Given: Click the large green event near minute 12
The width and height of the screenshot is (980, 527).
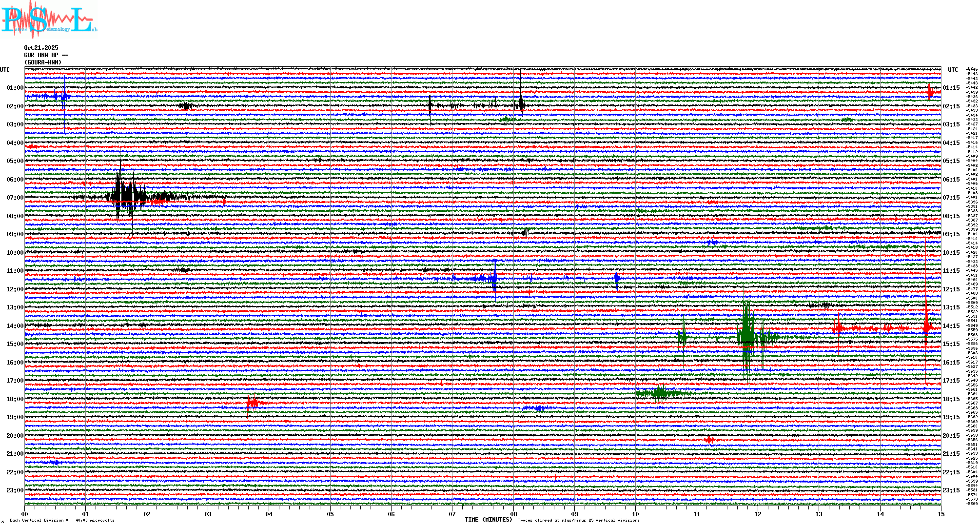Looking at the screenshot, I should (x=747, y=337).
